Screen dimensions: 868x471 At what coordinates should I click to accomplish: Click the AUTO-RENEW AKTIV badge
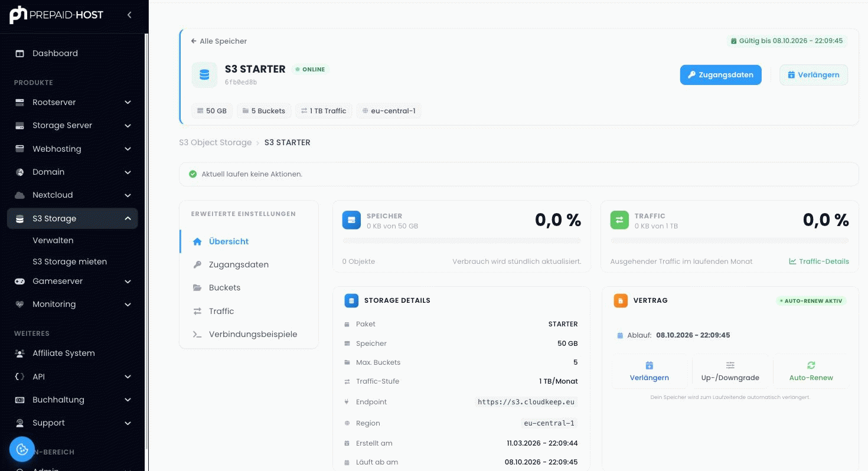[811, 300]
